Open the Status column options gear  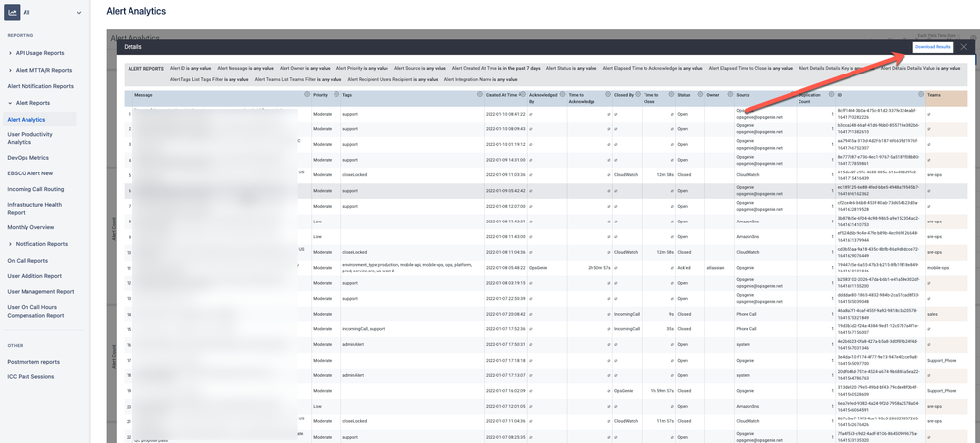pos(699,94)
